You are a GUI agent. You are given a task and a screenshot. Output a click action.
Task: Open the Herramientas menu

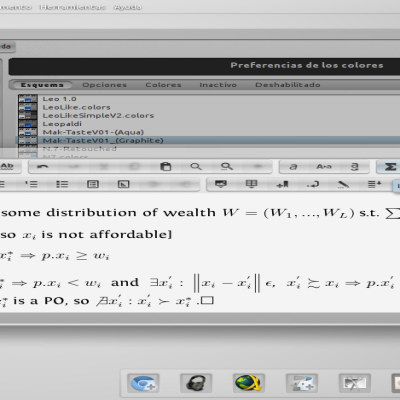(72, 7)
